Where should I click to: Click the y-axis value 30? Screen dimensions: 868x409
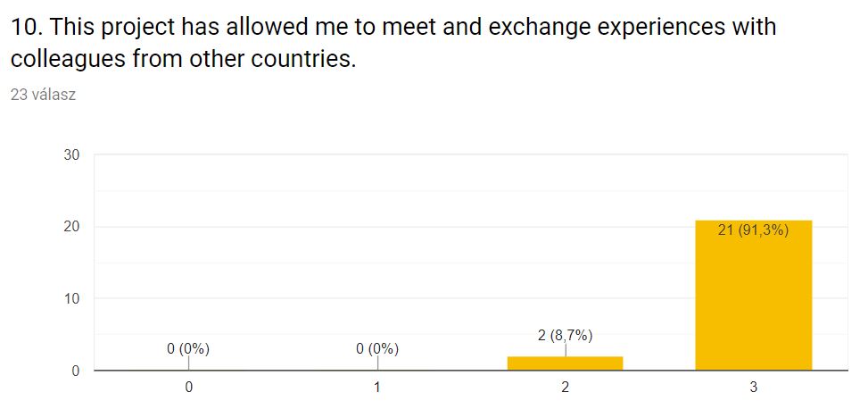point(72,155)
